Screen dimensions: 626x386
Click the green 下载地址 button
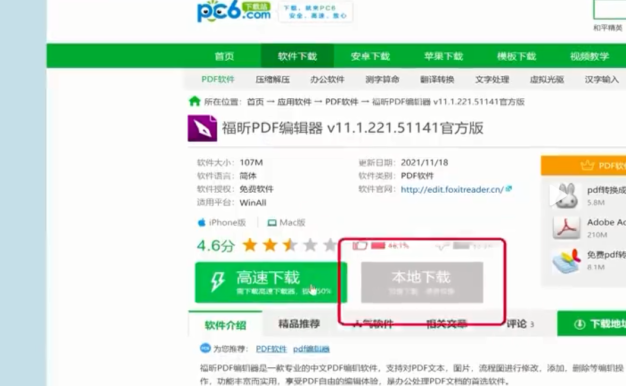click(592, 324)
